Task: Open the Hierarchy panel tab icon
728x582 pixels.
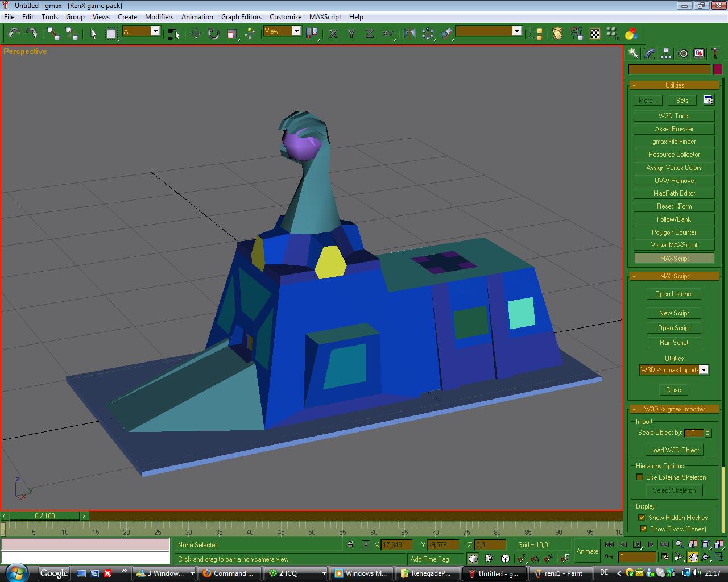Action: (x=666, y=53)
